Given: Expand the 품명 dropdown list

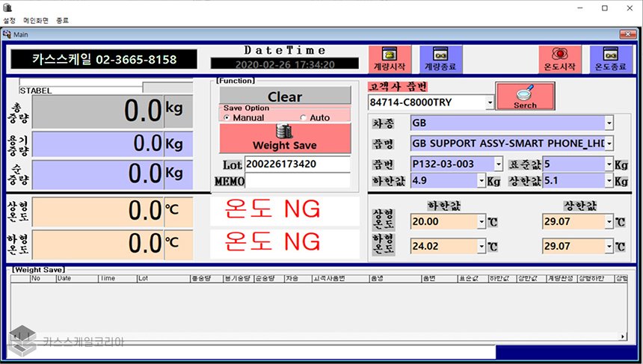Looking at the screenshot, I should click(x=609, y=144).
